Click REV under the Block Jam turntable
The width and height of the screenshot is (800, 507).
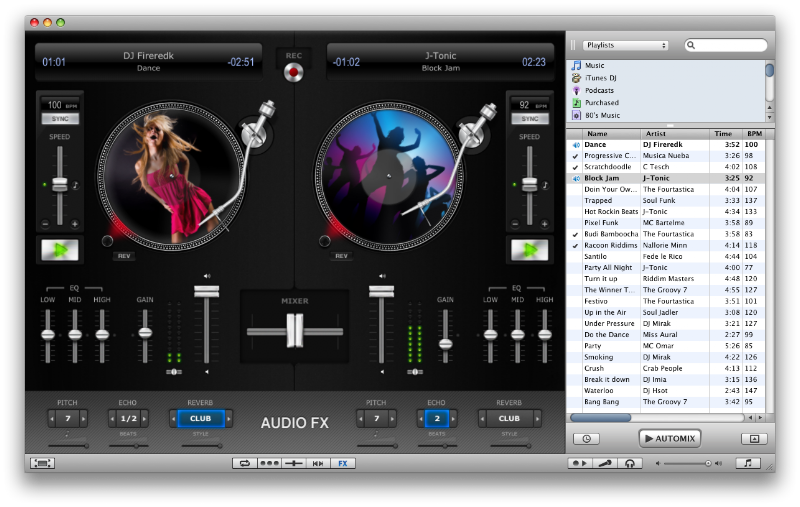341,256
